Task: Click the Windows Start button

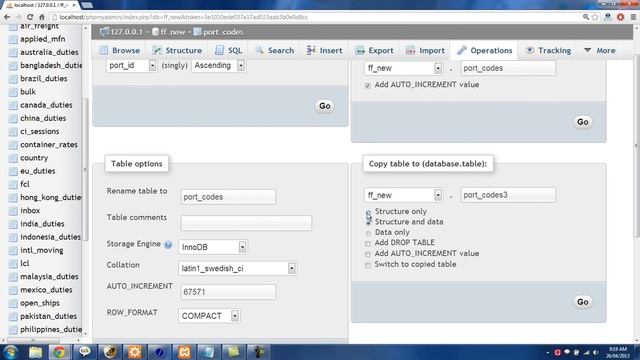Action: pos(10,352)
